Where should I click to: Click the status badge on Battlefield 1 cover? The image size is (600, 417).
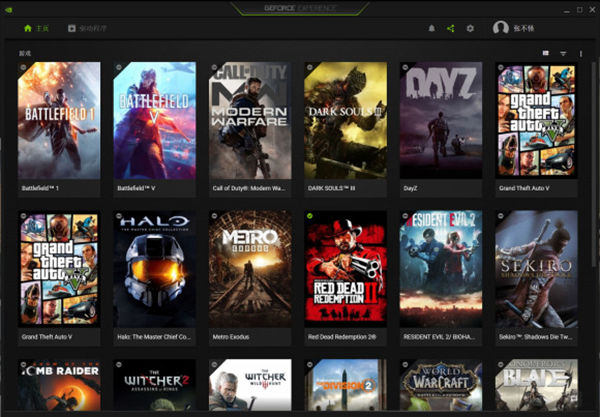coord(23,67)
